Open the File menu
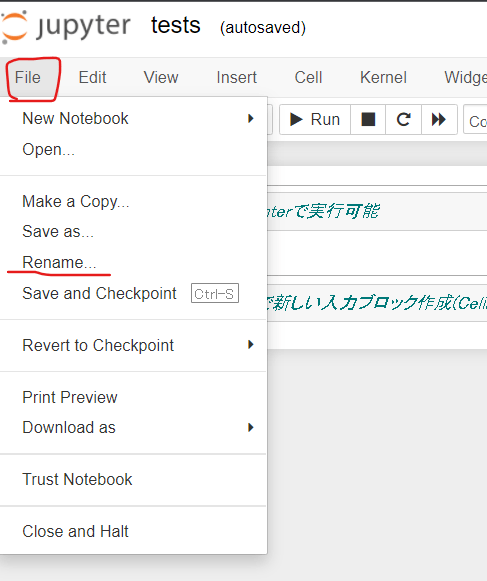Image resolution: width=487 pixels, height=581 pixels. (x=28, y=77)
